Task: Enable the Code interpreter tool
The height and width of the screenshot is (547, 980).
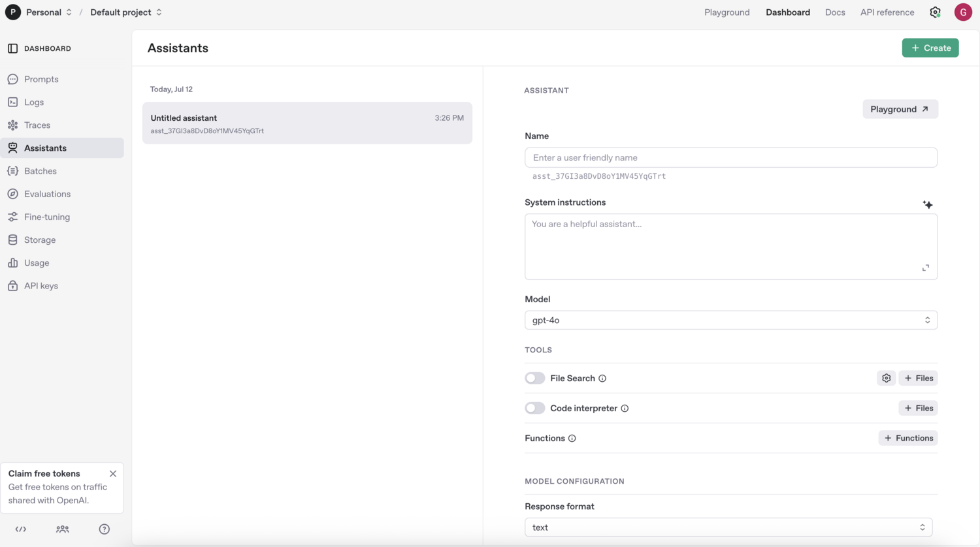Action: 534,407
